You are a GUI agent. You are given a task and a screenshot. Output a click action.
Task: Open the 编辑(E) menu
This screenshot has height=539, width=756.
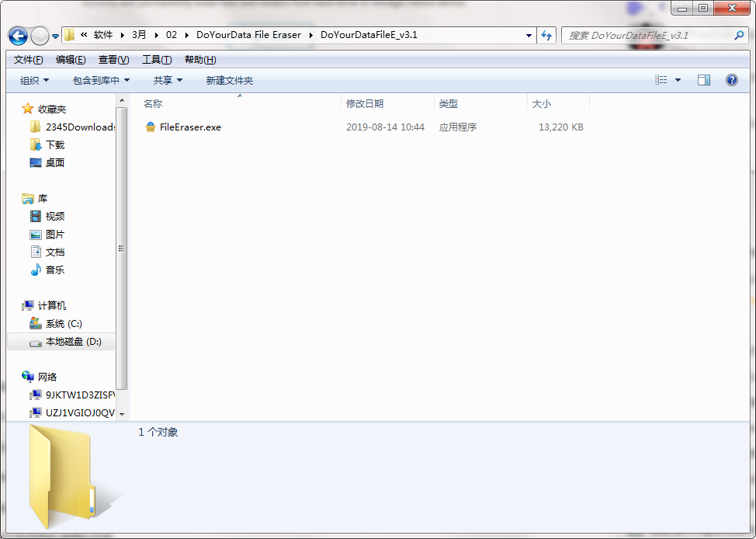(71, 60)
